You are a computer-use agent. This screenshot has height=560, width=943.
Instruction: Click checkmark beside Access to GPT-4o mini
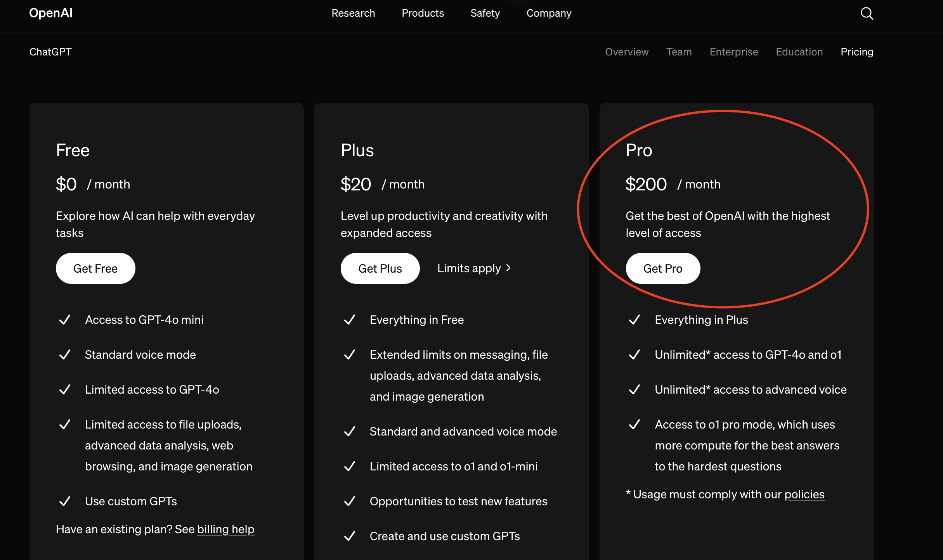pos(65,320)
